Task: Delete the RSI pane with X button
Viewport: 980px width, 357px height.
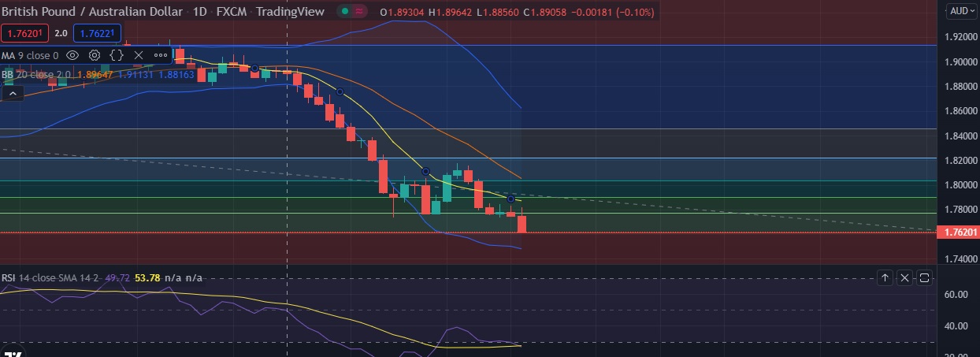Action: pyautogui.click(x=904, y=277)
